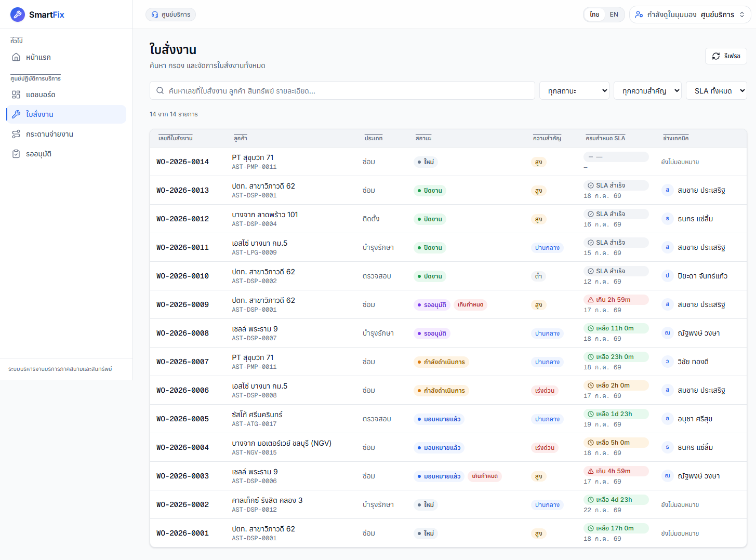
Task: Switch language to EN
Action: [x=614, y=15]
